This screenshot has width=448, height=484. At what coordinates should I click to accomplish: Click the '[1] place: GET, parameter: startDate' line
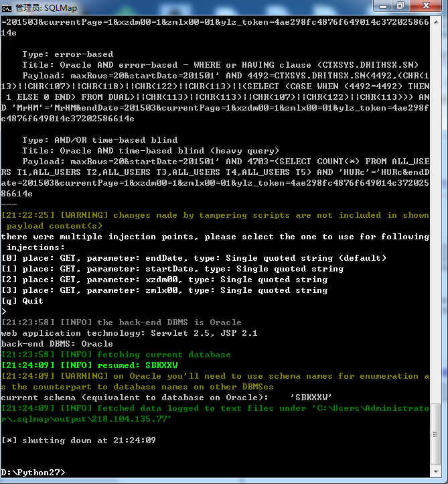click(x=172, y=269)
